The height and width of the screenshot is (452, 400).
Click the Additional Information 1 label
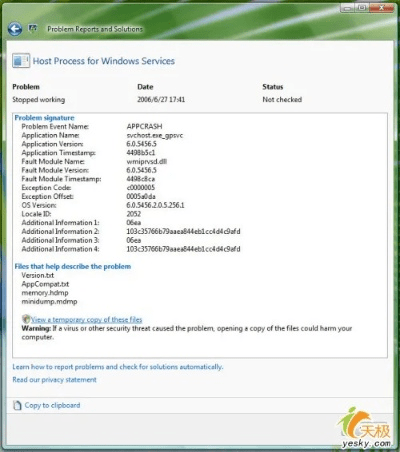(x=60, y=222)
